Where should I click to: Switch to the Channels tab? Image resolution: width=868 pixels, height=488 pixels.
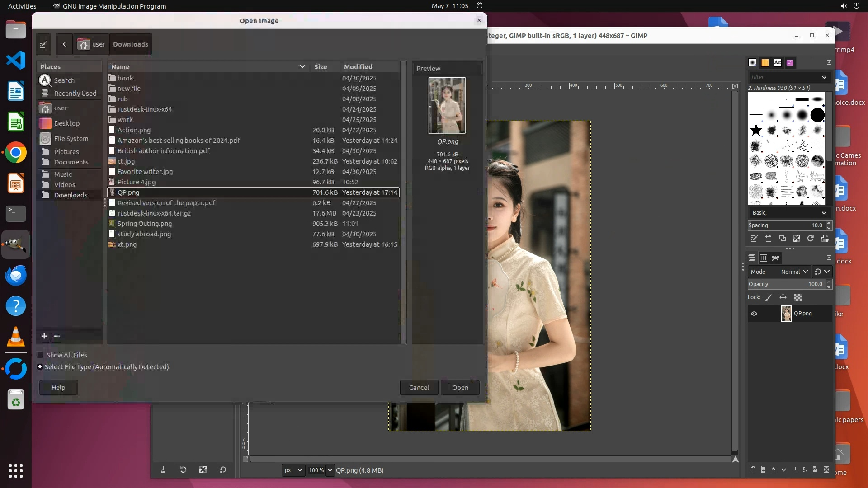[x=764, y=258]
